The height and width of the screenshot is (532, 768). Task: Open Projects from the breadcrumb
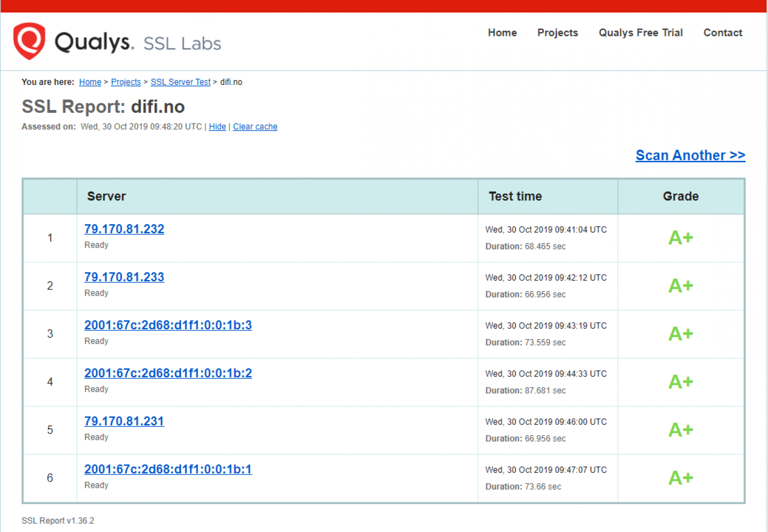click(126, 82)
